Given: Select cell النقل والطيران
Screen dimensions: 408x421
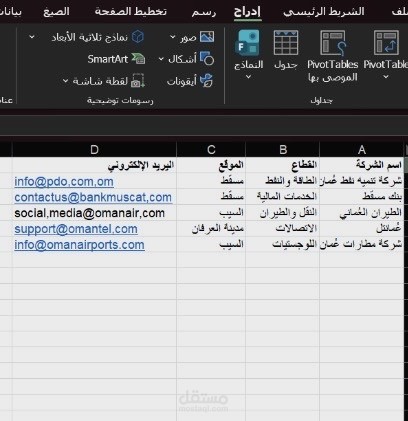Looking at the screenshot, I should pyautogui.click(x=283, y=213).
